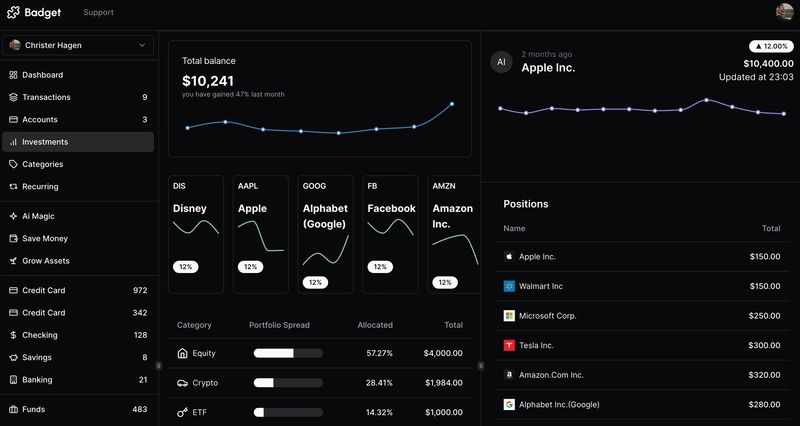The height and width of the screenshot is (426, 800).
Task: Select the Investments menu item
Action: point(78,142)
